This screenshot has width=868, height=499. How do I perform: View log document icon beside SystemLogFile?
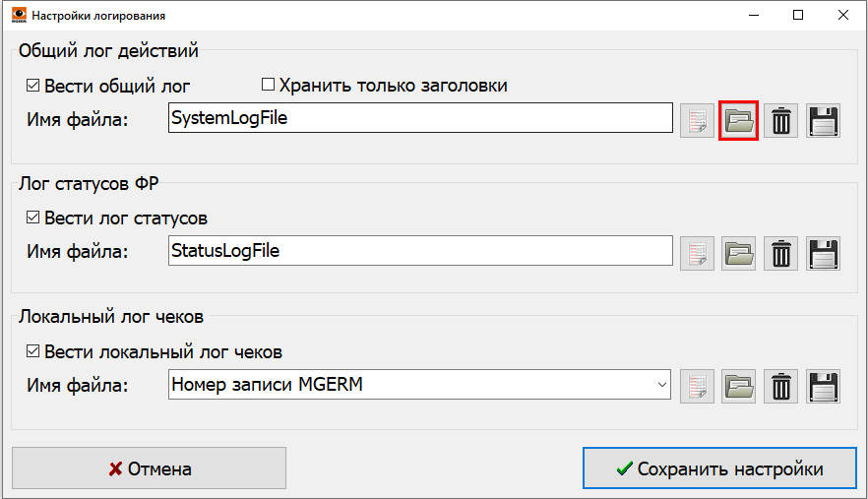coord(697,121)
